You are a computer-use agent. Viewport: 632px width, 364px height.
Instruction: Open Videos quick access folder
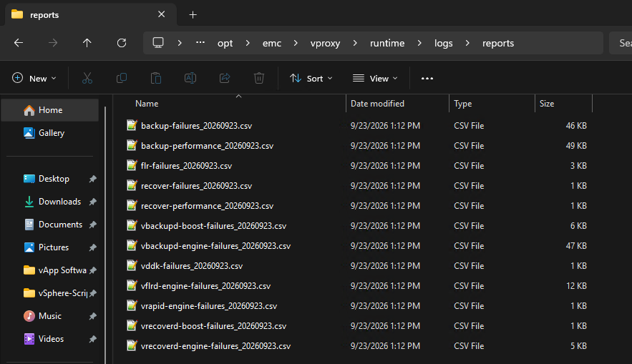(50, 339)
